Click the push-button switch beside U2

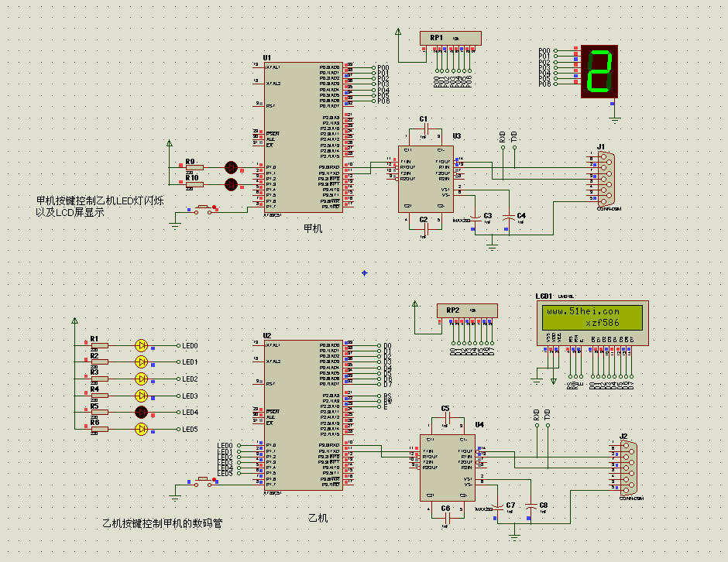pyautogui.click(x=203, y=481)
